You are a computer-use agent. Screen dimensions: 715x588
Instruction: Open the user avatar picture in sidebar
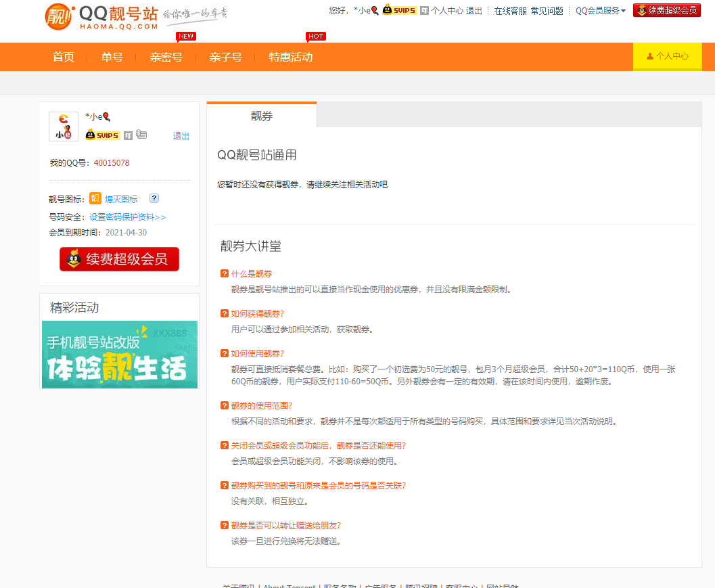(x=64, y=127)
